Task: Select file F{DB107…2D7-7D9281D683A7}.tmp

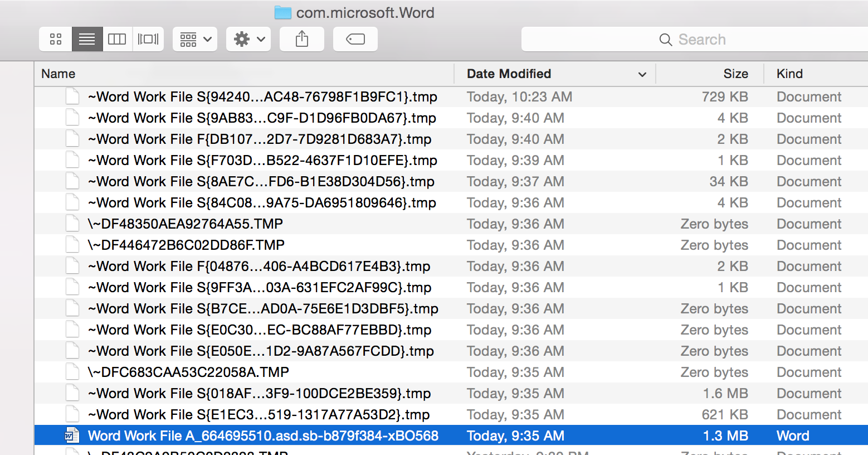Action: pos(260,139)
